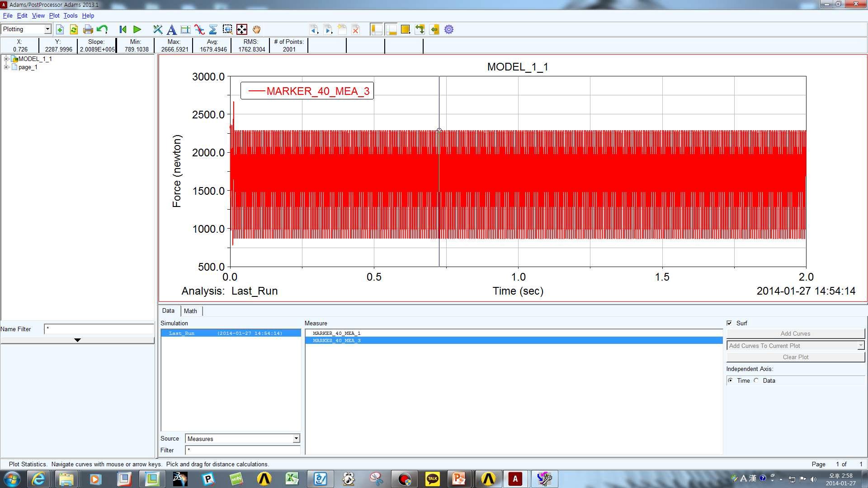This screenshot has width=868, height=488.
Task: Click the Create new page icon
Action: click(x=342, y=30)
